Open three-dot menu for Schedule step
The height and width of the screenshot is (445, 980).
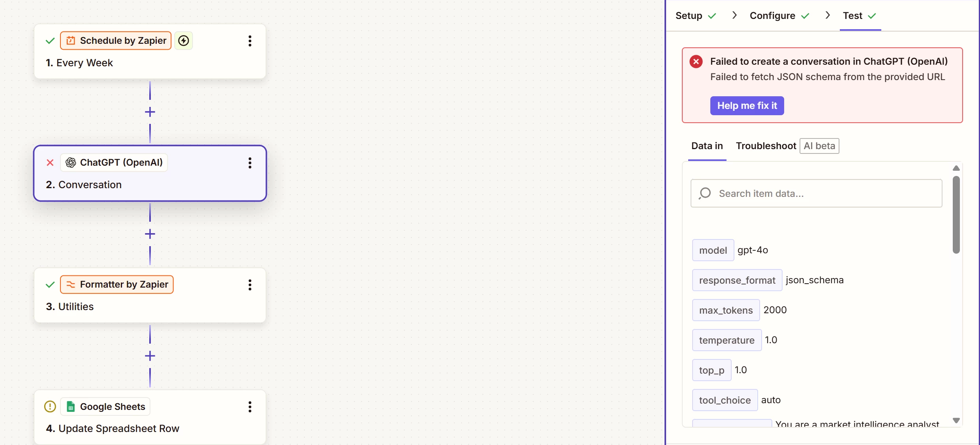pyautogui.click(x=250, y=41)
